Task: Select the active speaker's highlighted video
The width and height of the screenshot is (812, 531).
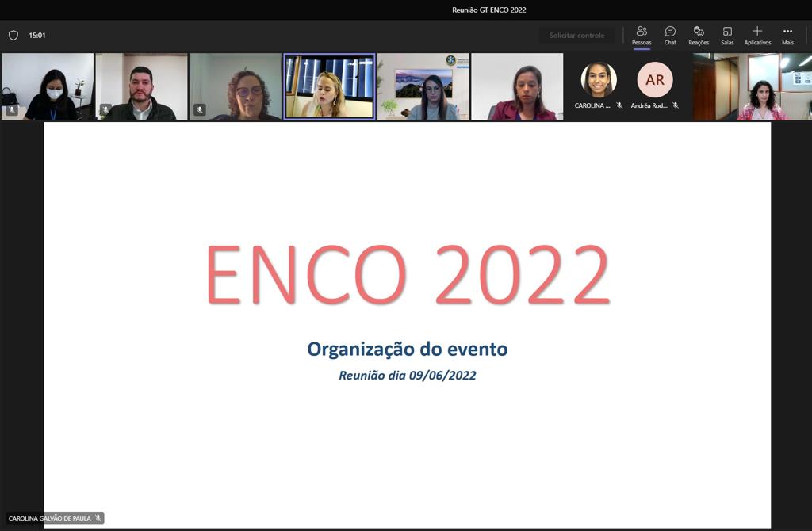Action: (329, 86)
